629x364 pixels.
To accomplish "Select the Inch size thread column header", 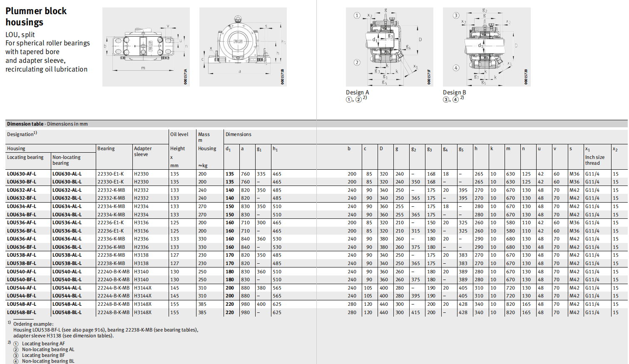I will pyautogui.click(x=594, y=160).
